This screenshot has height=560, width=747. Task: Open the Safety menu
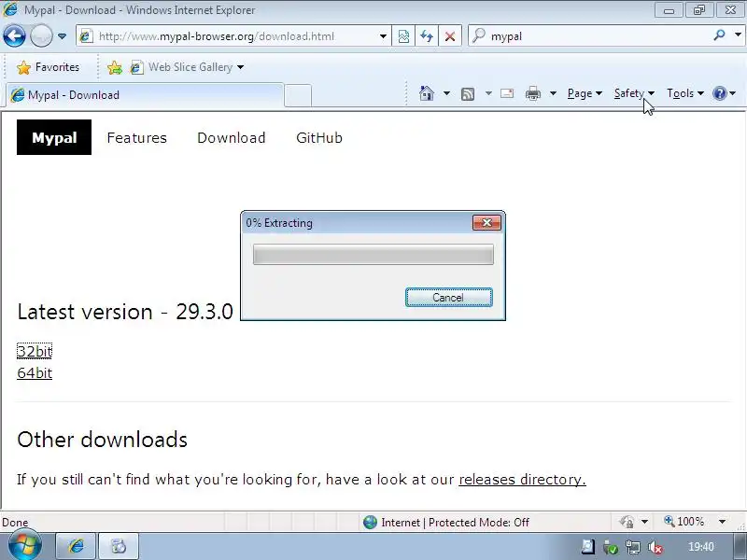pyautogui.click(x=634, y=94)
